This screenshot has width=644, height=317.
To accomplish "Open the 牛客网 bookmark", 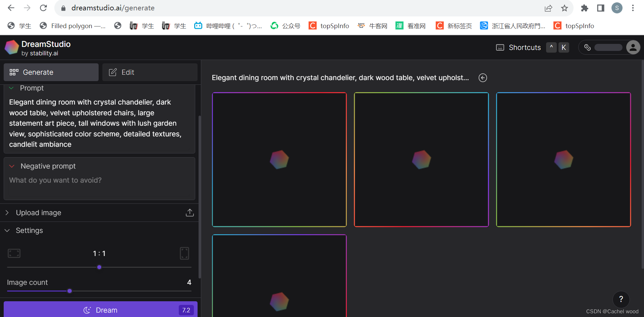I will tap(372, 26).
